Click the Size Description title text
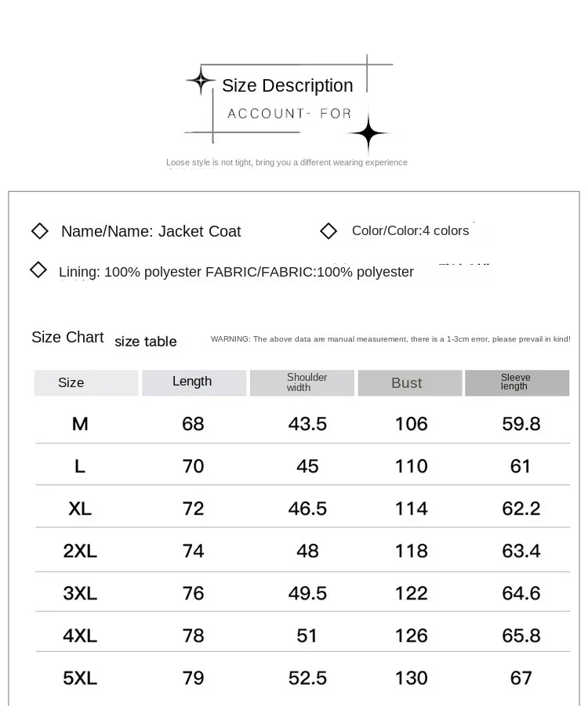588x706 pixels. click(x=288, y=85)
